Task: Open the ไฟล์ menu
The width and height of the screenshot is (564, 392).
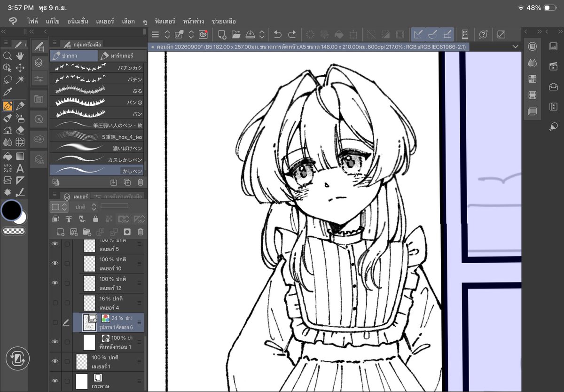Action: [x=32, y=21]
